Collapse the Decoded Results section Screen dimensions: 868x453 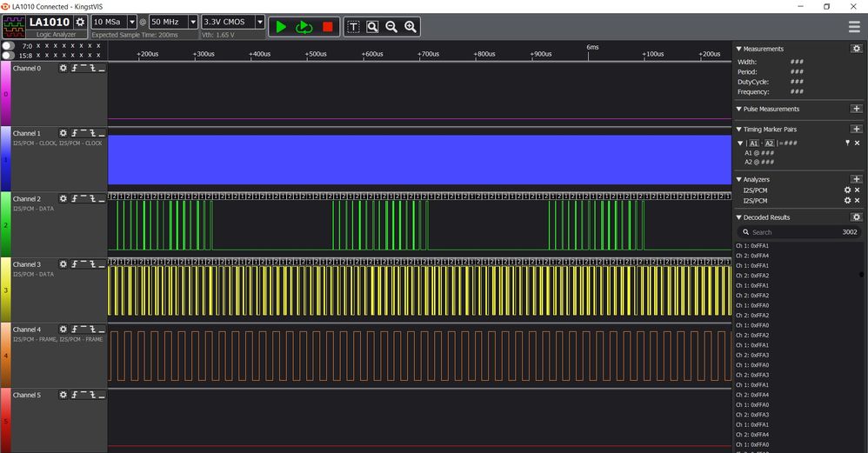[739, 217]
